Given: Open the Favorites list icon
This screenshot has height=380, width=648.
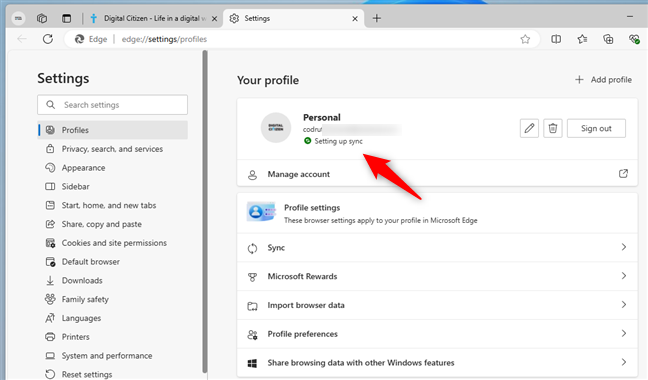Looking at the screenshot, I should (582, 39).
